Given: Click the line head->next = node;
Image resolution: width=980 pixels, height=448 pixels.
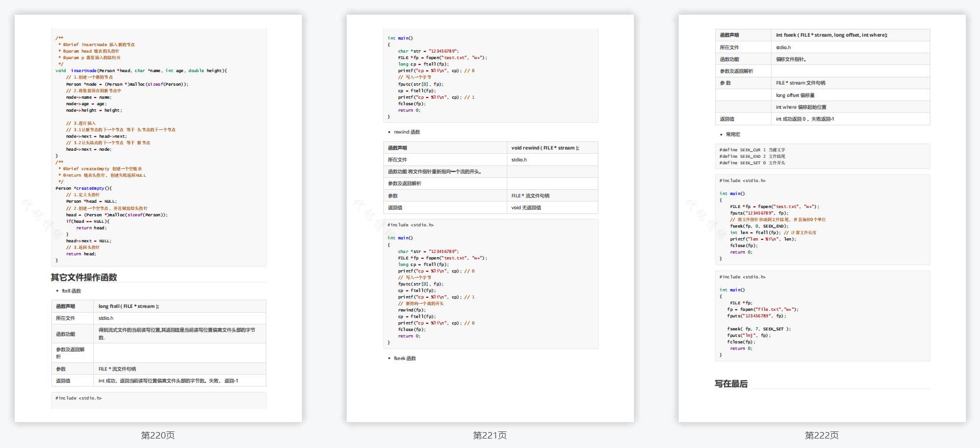Looking at the screenshot, I should [x=89, y=149].
